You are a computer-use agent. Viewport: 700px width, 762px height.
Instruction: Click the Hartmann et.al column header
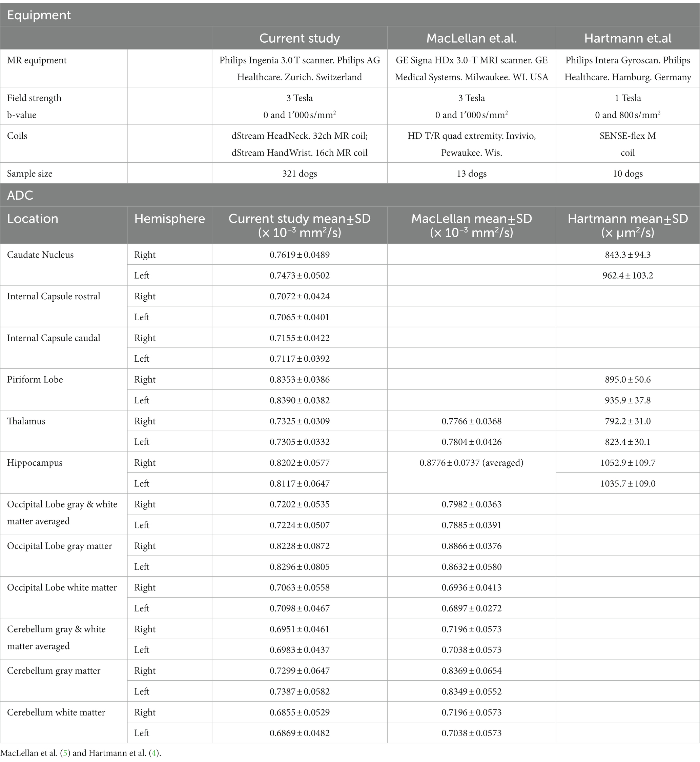627,38
